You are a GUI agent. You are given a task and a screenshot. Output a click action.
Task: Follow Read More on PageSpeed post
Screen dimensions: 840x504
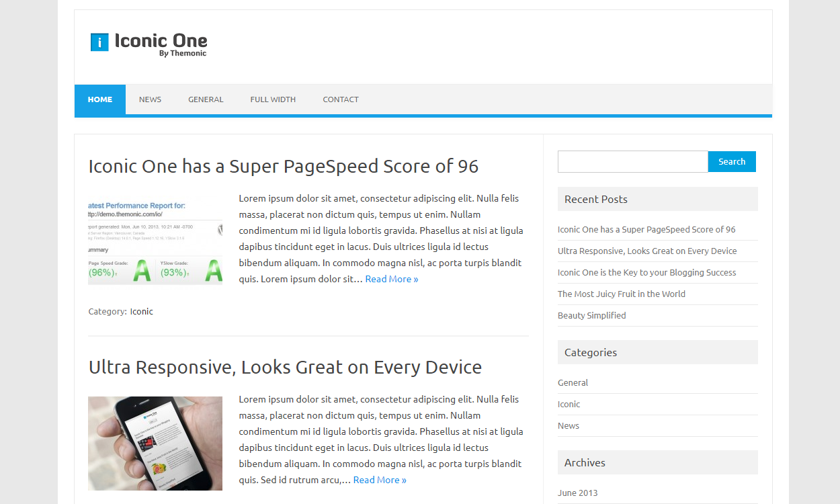(x=392, y=279)
